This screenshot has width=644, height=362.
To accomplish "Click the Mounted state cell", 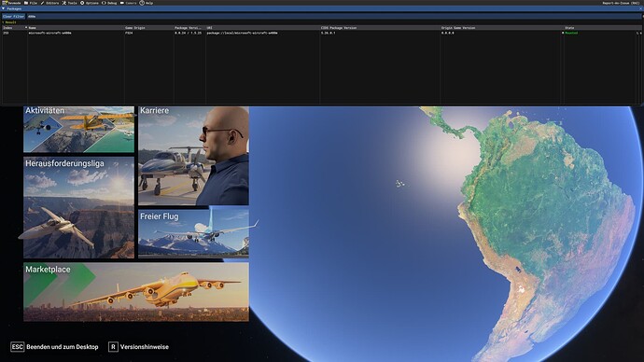I will 571,33.
